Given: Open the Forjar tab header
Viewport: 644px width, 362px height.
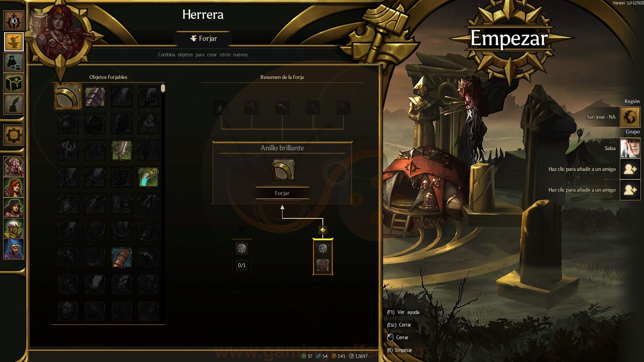Looking at the screenshot, I should tap(203, 38).
